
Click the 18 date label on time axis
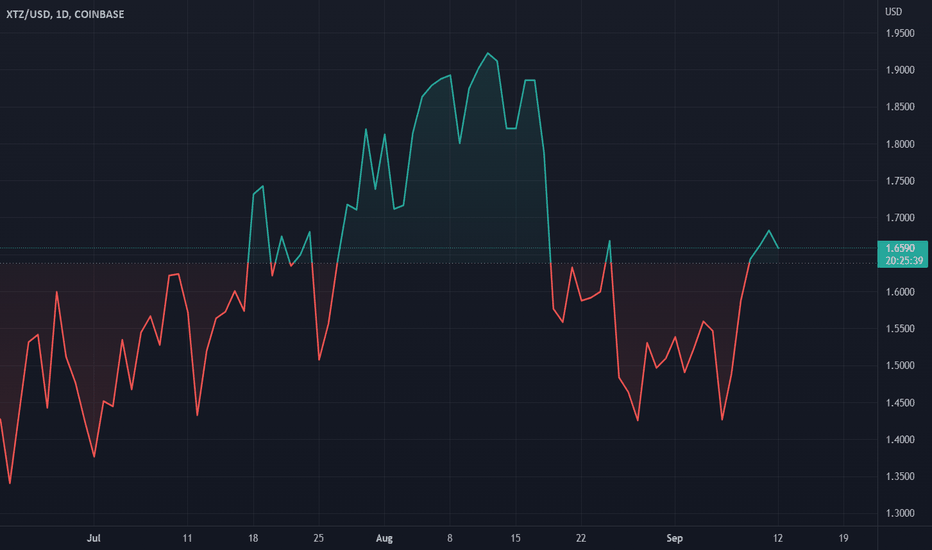(x=253, y=538)
